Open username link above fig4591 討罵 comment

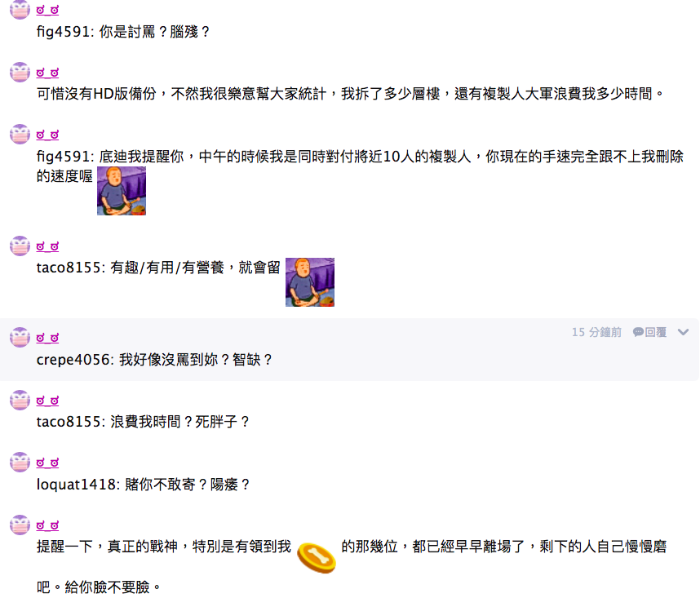pos(48,10)
